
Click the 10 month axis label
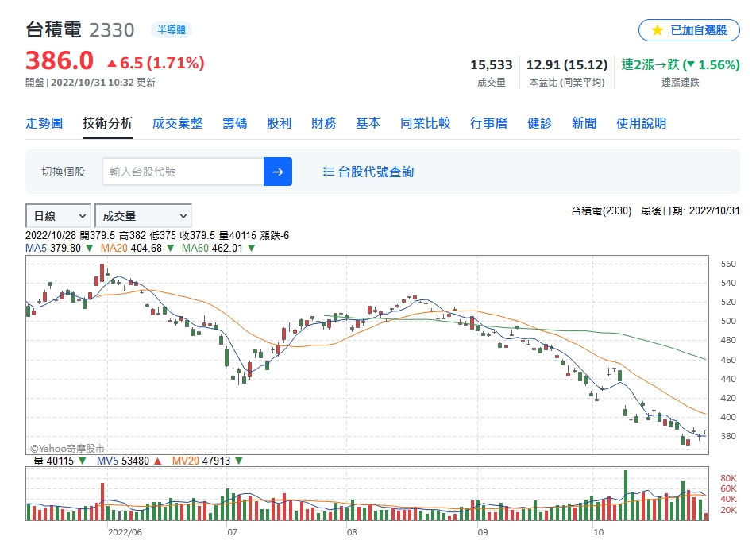point(598,532)
